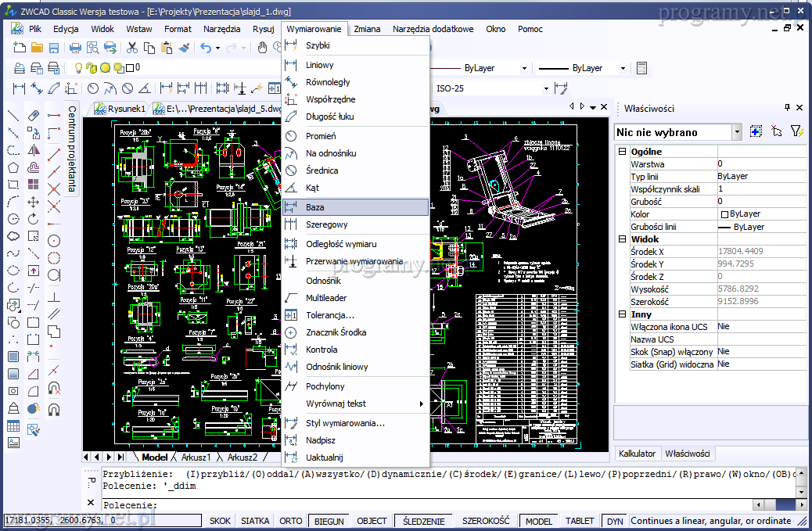Toggle SKOK snap in the status bar
Image resolution: width=812 pixels, height=531 pixels.
click(221, 521)
